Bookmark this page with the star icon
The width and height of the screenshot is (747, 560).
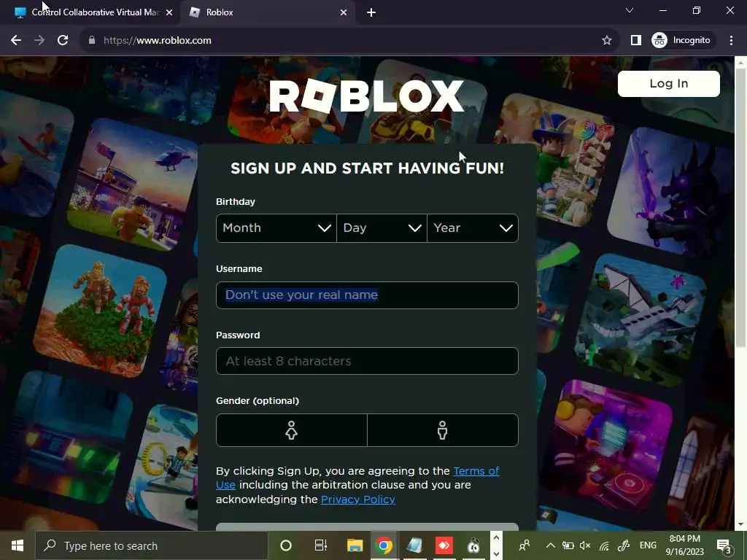606,41
